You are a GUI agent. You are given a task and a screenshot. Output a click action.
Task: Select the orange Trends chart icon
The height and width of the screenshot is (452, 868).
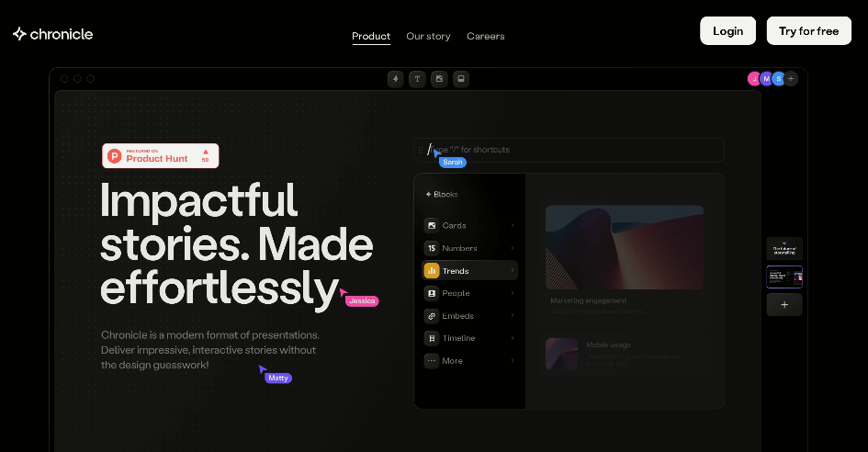tap(432, 271)
